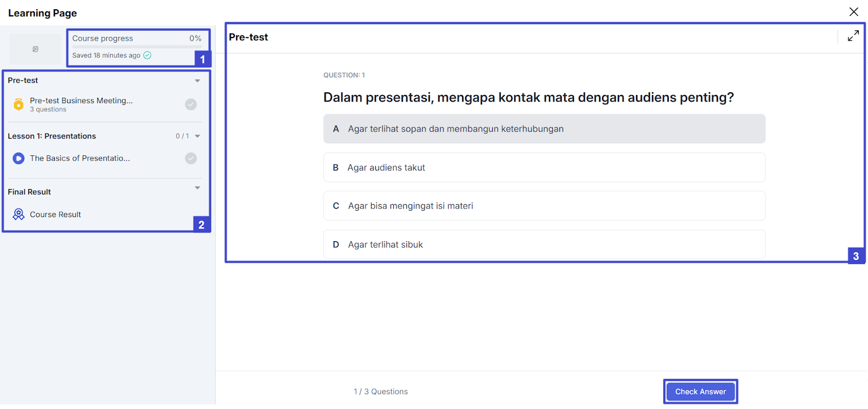Click the saved status checkmark icon
This screenshot has height=409, width=868.
(x=148, y=55)
